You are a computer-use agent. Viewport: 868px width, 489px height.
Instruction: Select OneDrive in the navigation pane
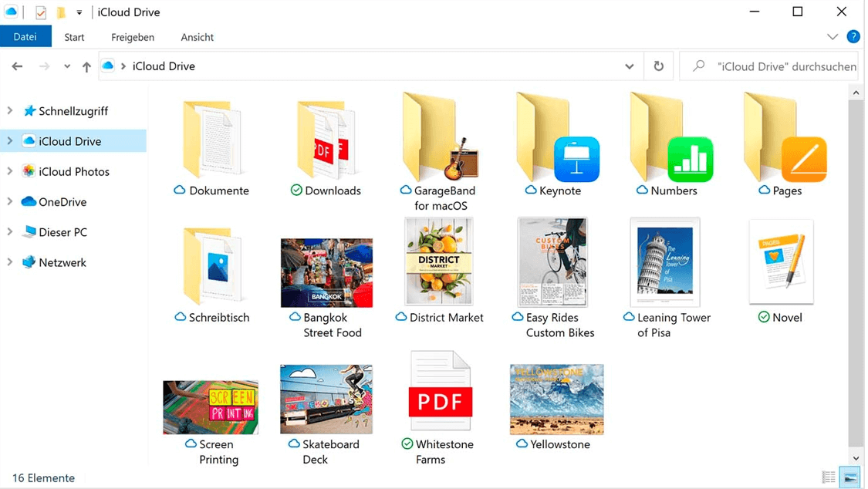point(62,202)
